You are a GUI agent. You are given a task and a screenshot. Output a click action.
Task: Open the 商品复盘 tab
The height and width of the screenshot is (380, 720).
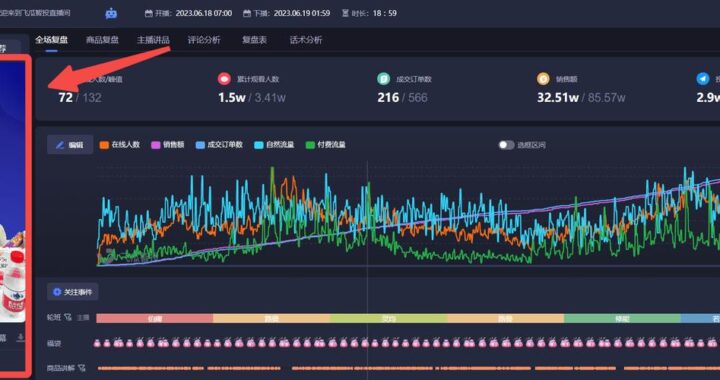click(x=102, y=40)
